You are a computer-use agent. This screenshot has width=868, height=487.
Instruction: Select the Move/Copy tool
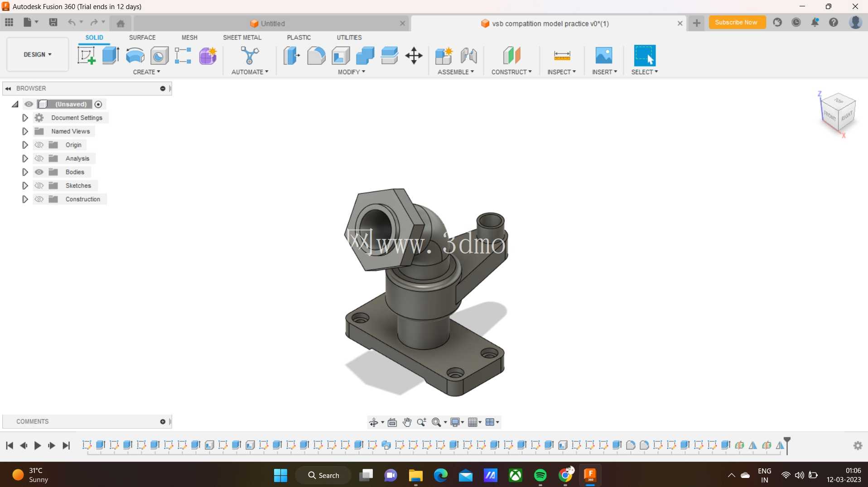click(x=414, y=56)
